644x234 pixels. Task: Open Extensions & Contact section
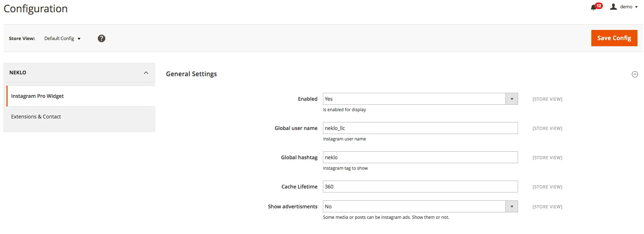pos(36,117)
